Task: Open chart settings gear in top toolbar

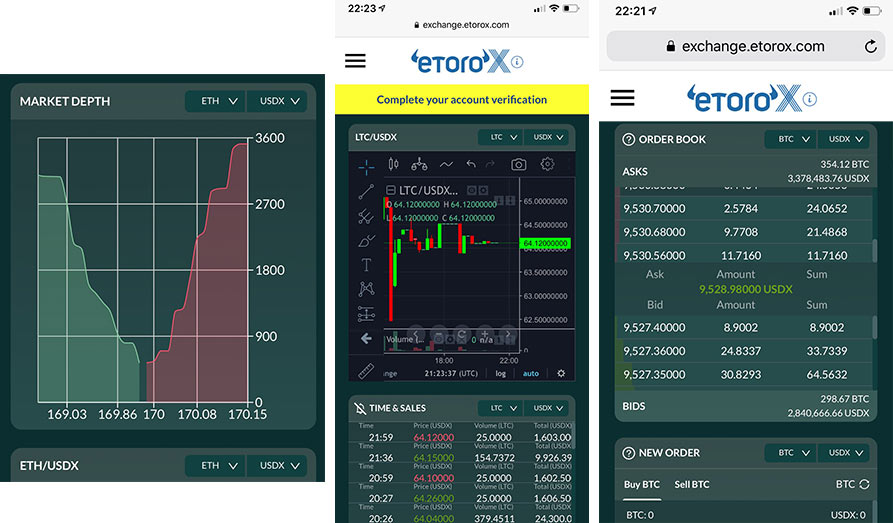Action: click(x=547, y=164)
